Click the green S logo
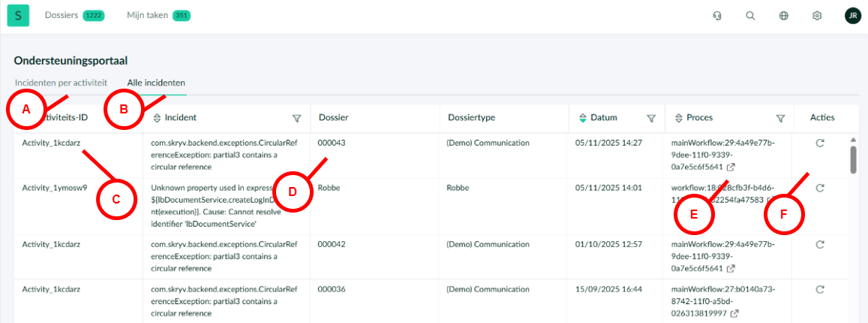The height and width of the screenshot is (323, 868). [18, 16]
